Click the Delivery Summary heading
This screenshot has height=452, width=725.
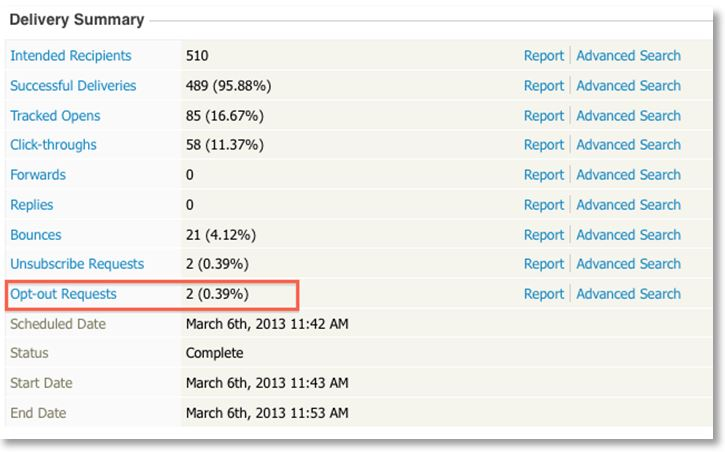click(76, 19)
